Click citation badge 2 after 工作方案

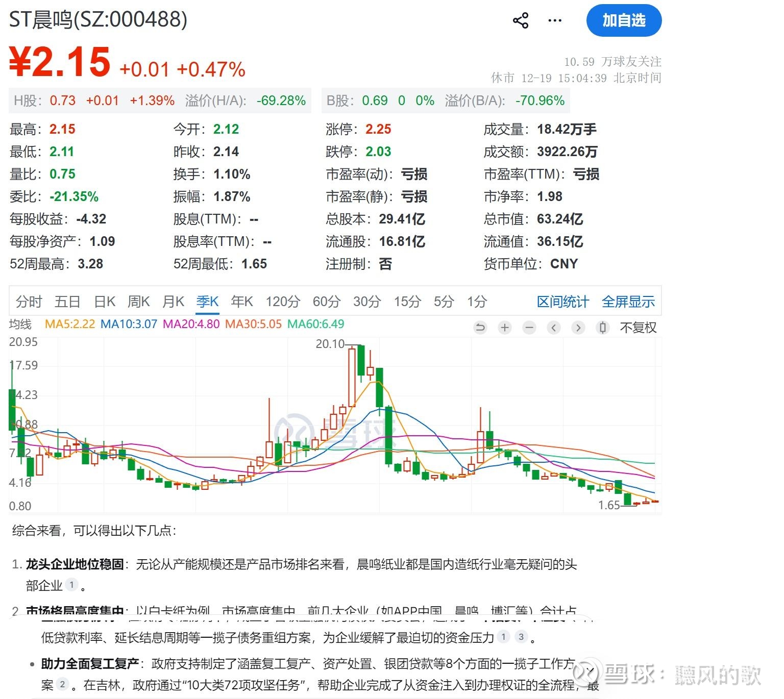point(62,684)
